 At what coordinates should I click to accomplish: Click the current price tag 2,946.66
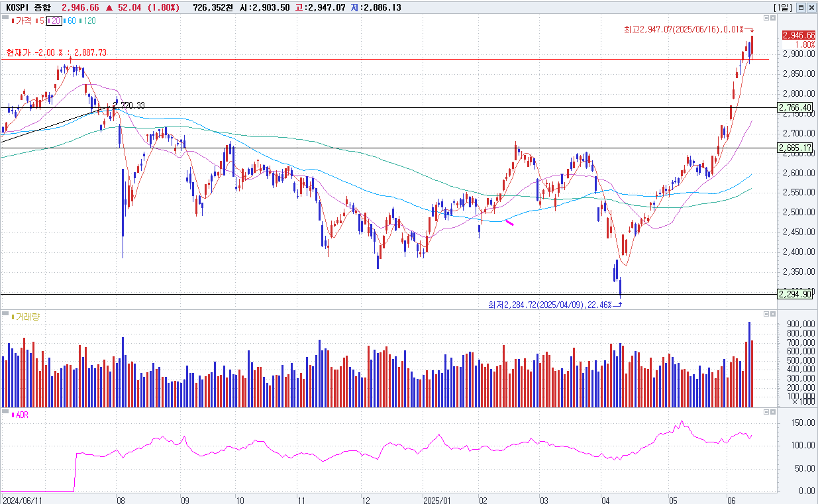point(798,35)
